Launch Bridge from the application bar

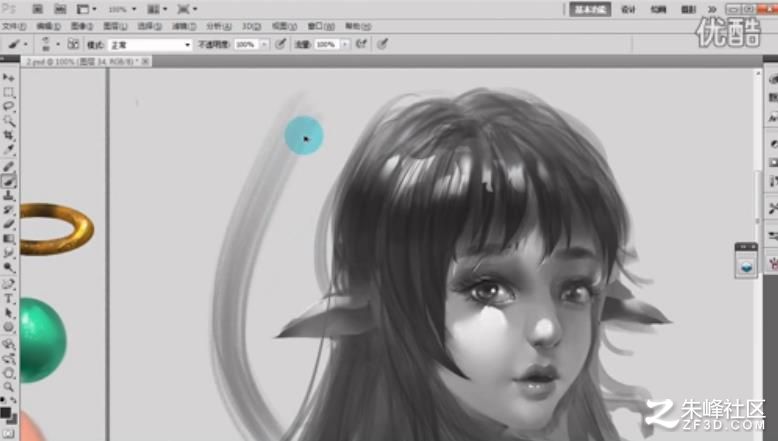click(37, 9)
